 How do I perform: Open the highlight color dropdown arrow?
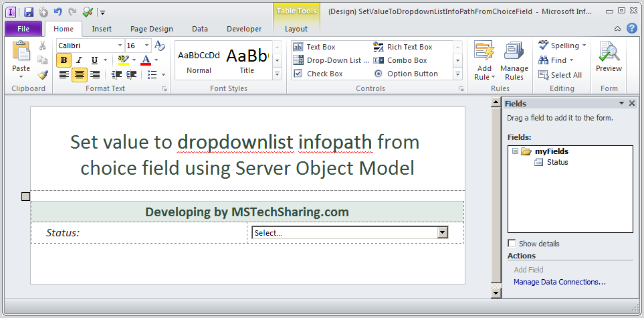(x=134, y=60)
